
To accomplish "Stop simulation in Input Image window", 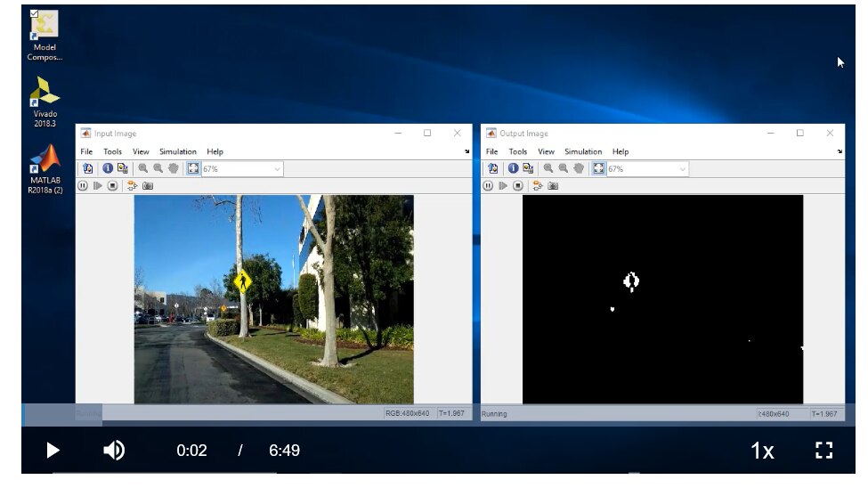I will coord(112,186).
